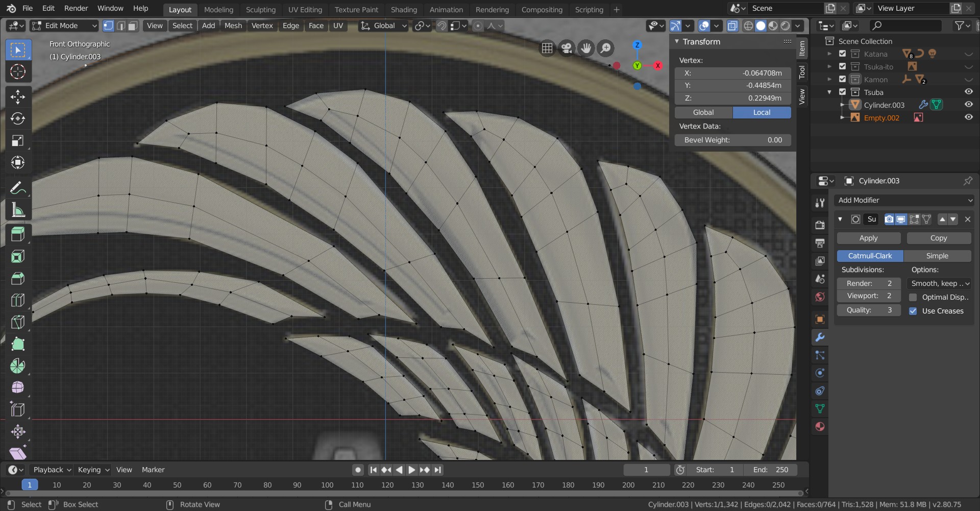The height and width of the screenshot is (511, 980).
Task: Switch to face select mode
Action: 133,26
